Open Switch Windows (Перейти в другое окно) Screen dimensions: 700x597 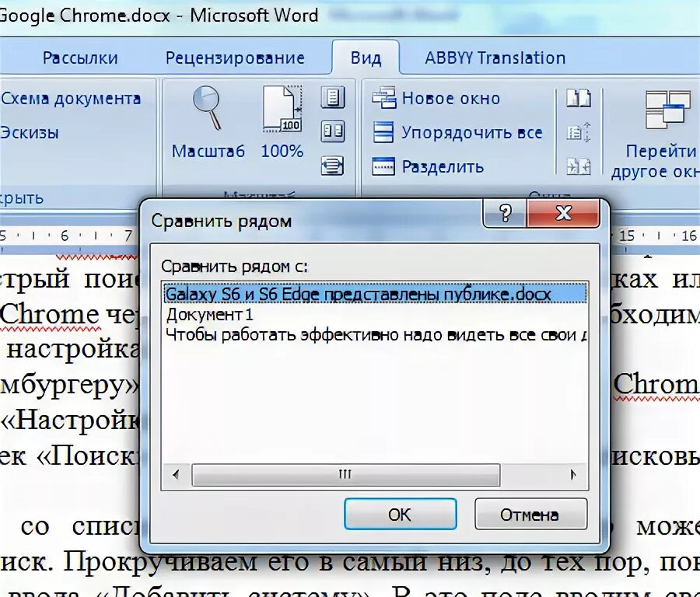click(660, 134)
